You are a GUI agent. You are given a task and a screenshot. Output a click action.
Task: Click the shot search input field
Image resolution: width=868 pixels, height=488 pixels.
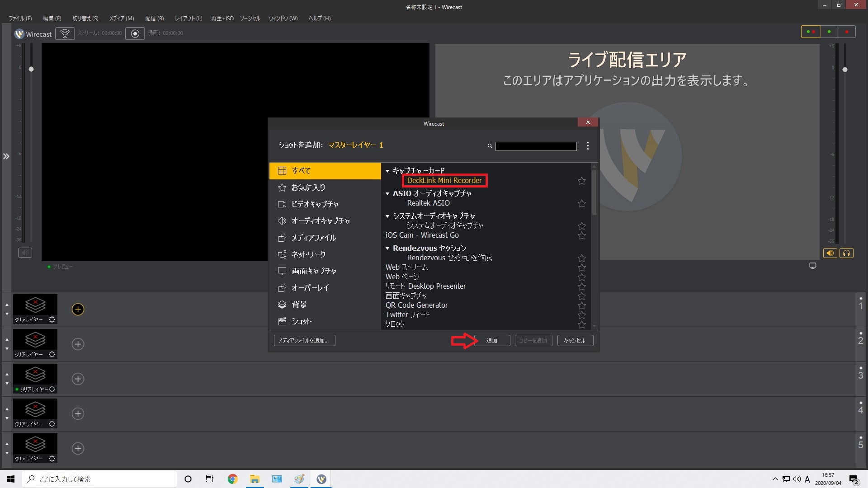[x=536, y=146]
